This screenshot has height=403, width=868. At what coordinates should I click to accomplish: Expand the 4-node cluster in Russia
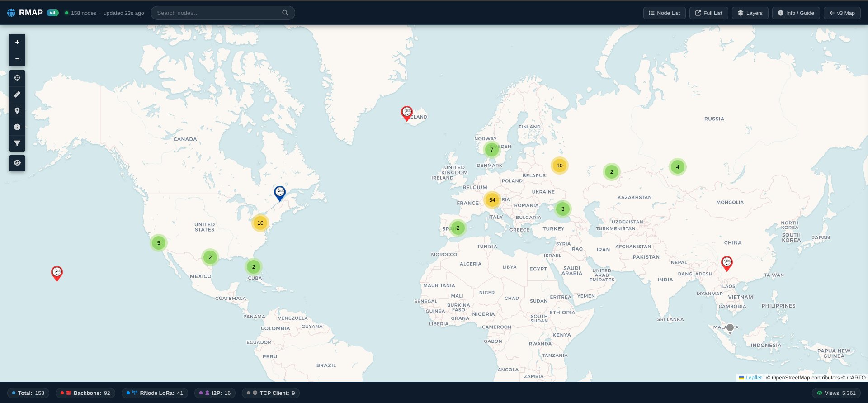point(678,167)
